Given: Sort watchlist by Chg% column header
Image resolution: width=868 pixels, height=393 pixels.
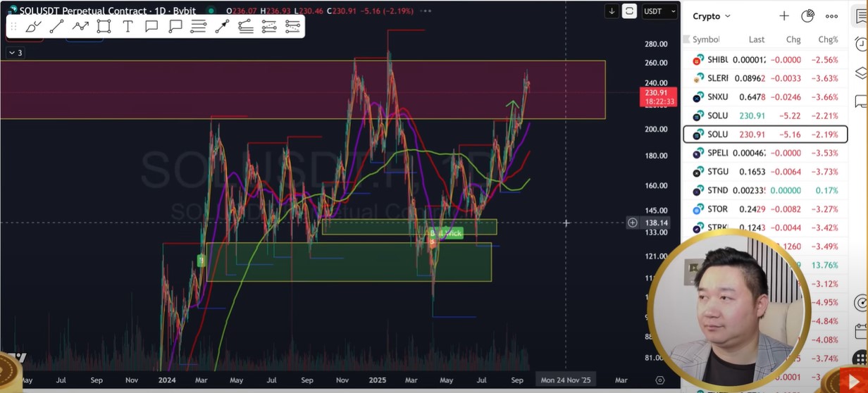Looking at the screenshot, I should (827, 39).
